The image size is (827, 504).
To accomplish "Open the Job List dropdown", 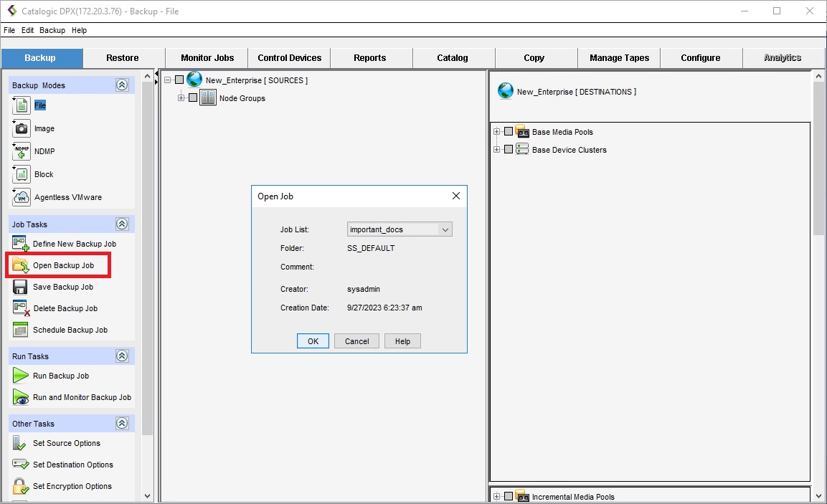I will (445, 230).
